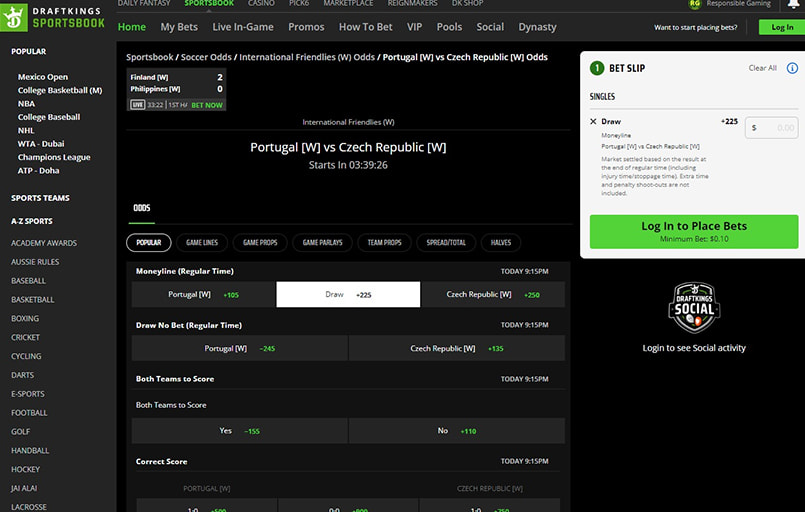The height and width of the screenshot is (512, 805).
Task: Open the Pools section
Action: (x=449, y=27)
